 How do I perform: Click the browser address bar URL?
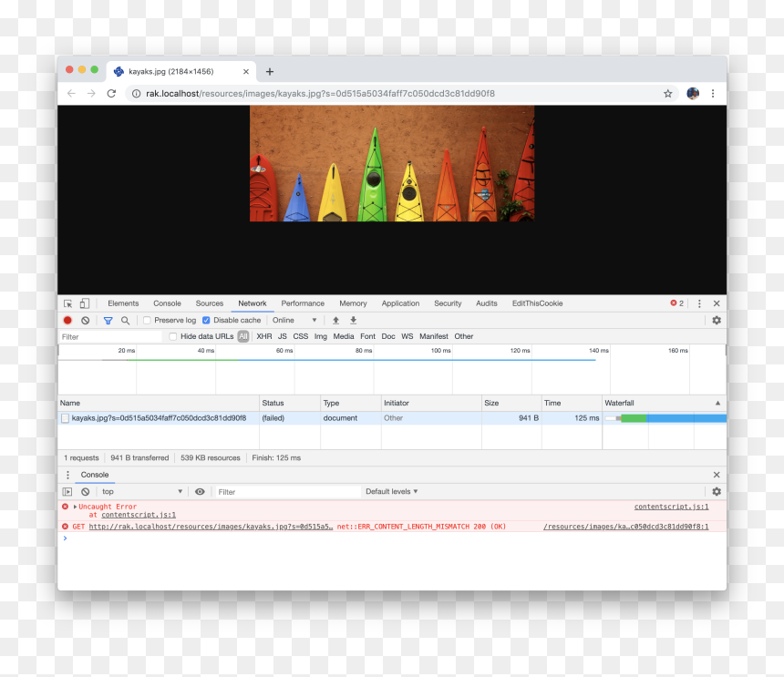click(320, 94)
